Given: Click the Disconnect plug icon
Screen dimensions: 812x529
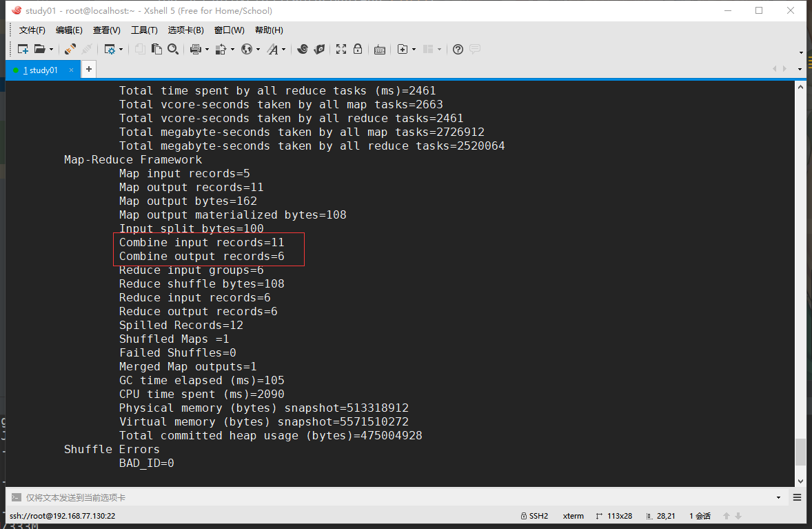Looking at the screenshot, I should click(x=87, y=49).
